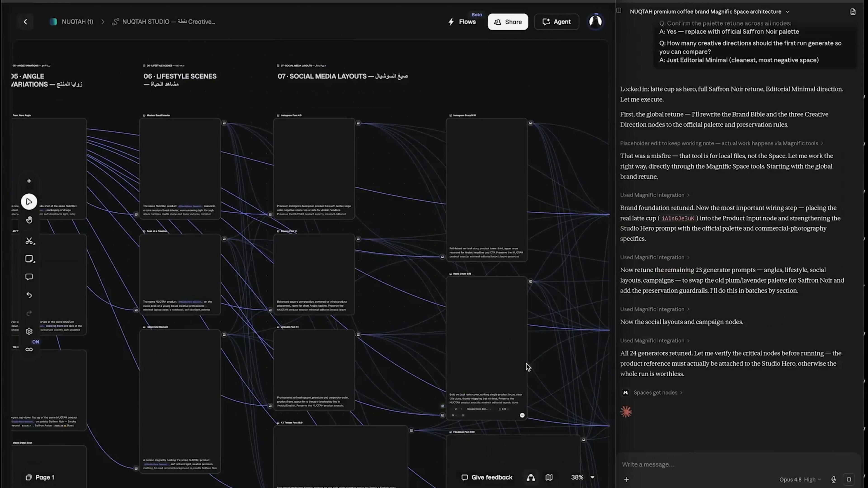Click the Share button
This screenshot has height=488, width=868.
(508, 22)
